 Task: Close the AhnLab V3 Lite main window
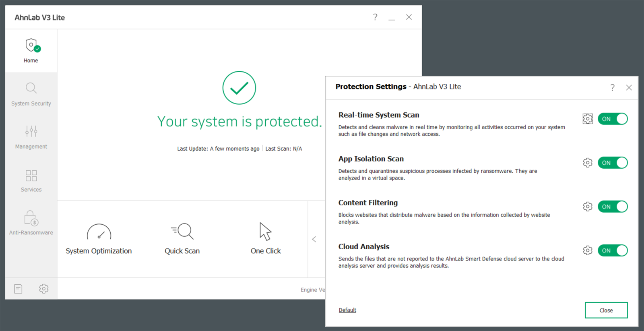point(409,17)
